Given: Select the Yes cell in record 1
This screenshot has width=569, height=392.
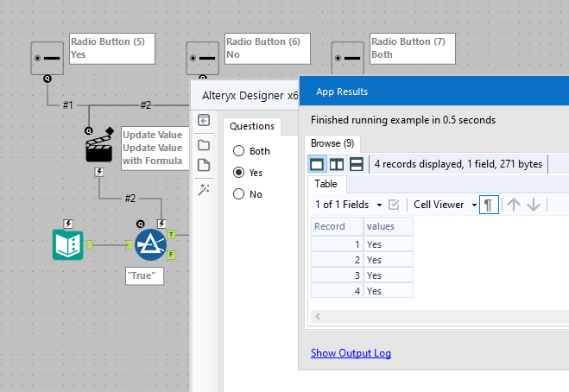Looking at the screenshot, I should [388, 244].
